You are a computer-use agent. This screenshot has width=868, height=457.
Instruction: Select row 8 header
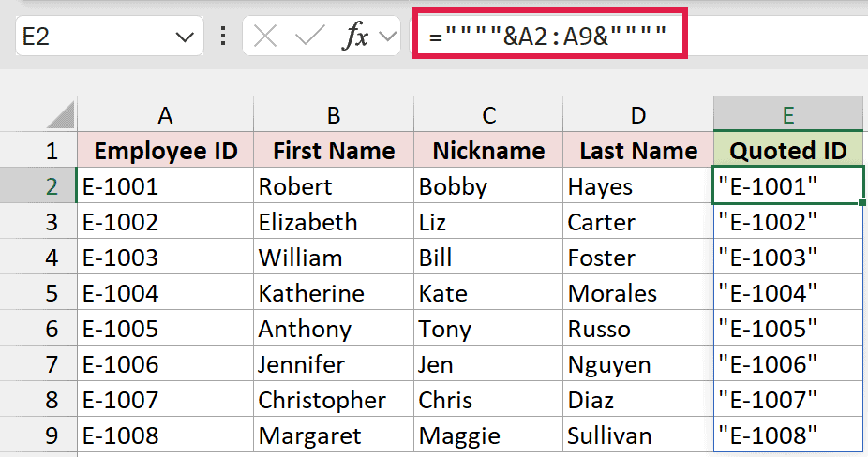(x=38, y=399)
